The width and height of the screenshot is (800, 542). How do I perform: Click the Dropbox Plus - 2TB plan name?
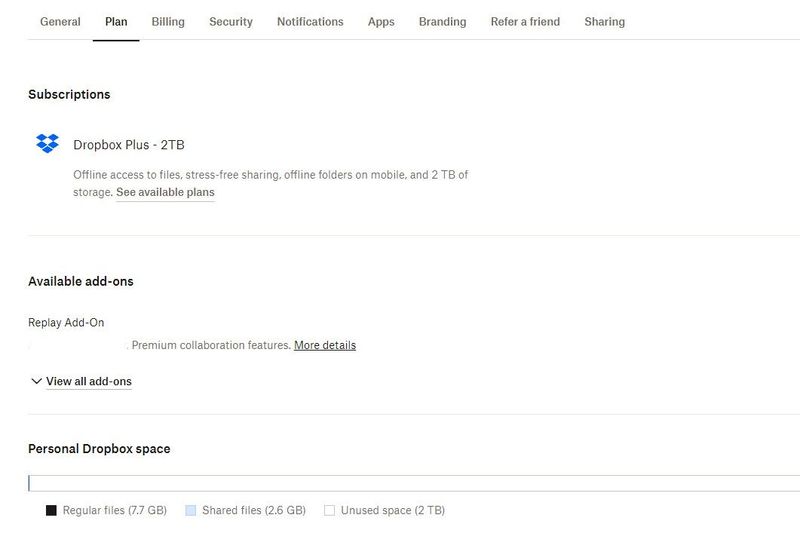(129, 144)
